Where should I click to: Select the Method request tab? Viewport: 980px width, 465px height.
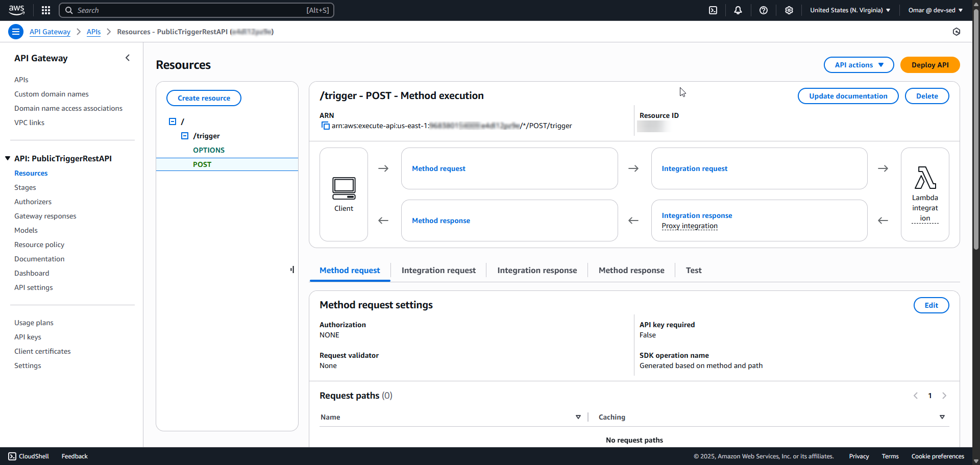[x=350, y=271]
